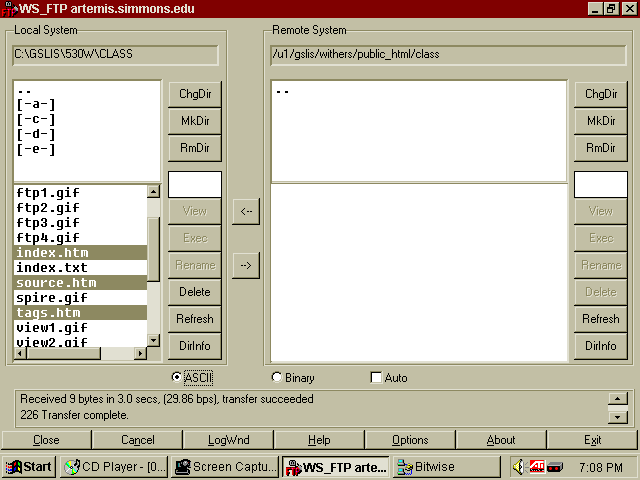640x480 pixels.
Task: Select ASCII transfer mode
Action: (x=178, y=378)
